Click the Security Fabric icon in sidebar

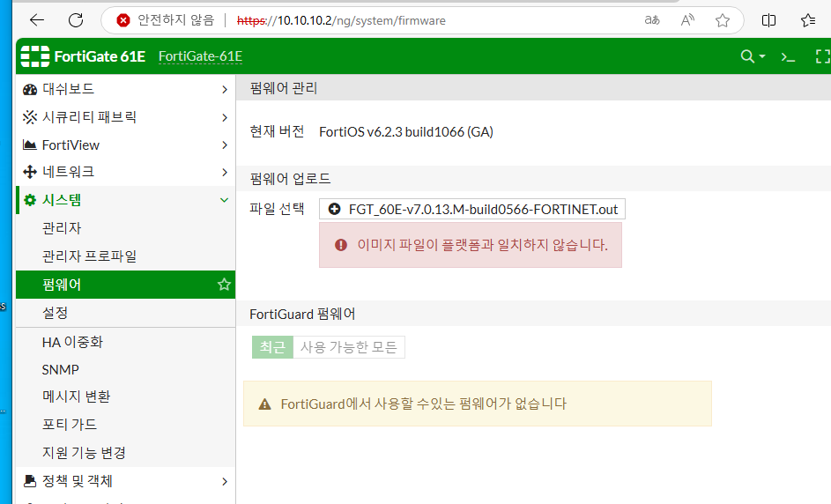(x=30, y=117)
